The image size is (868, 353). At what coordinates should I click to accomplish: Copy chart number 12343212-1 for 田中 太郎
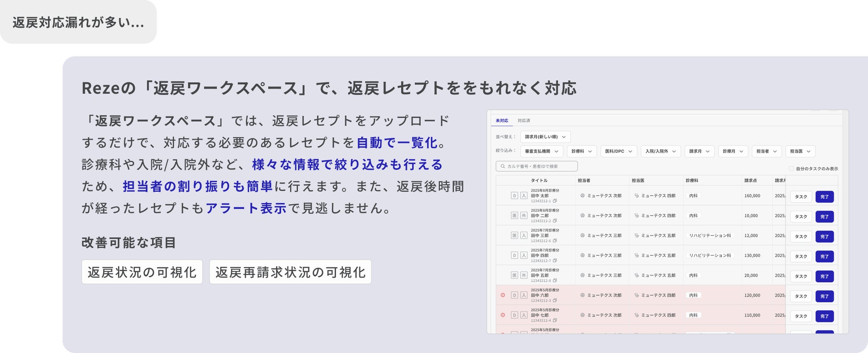pos(555,201)
